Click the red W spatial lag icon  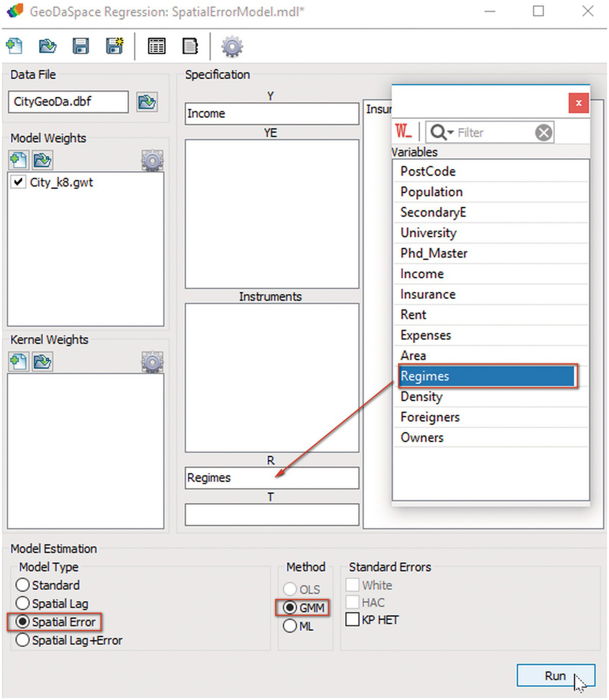(x=403, y=131)
